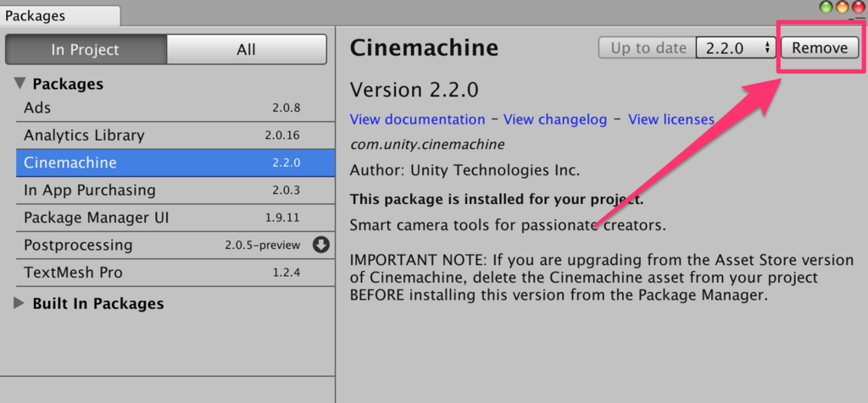Select the Postprocessing package
Image resolution: width=868 pixels, height=403 pixels.
pyautogui.click(x=175, y=245)
